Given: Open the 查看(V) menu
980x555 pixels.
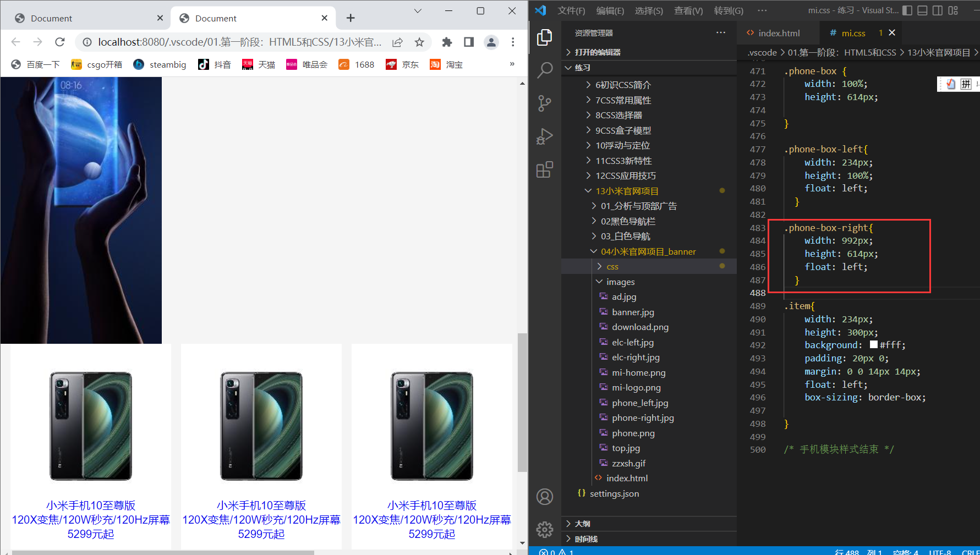Looking at the screenshot, I should pos(688,10).
